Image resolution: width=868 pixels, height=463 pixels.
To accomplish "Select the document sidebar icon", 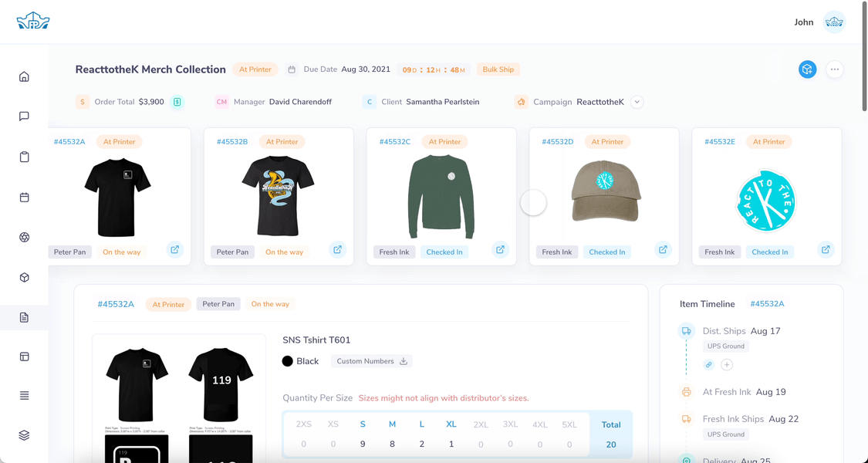I will point(24,317).
